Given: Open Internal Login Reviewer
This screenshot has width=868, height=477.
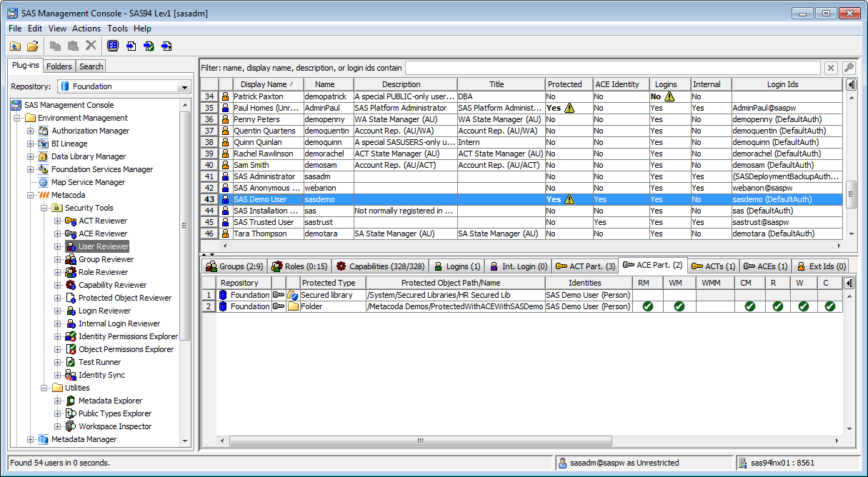Looking at the screenshot, I should click(119, 323).
